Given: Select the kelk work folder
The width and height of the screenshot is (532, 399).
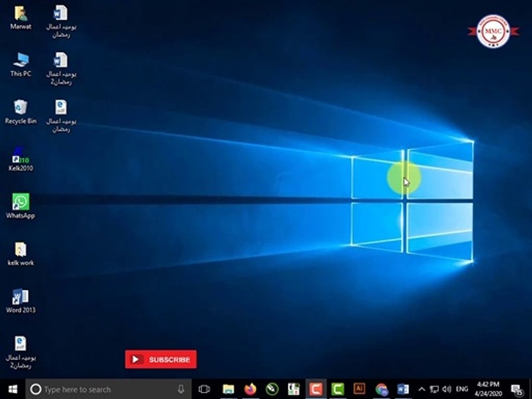Looking at the screenshot, I should click(x=21, y=254).
